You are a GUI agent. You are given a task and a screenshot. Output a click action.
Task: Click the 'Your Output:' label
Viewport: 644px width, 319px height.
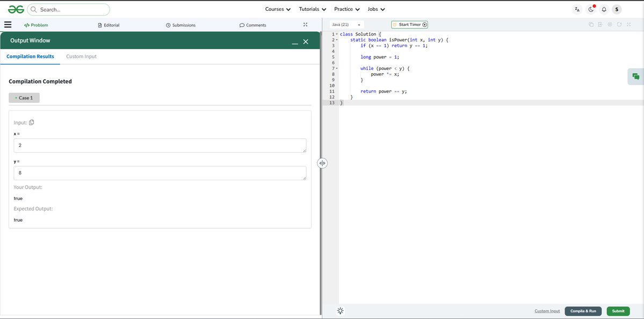[x=28, y=187]
